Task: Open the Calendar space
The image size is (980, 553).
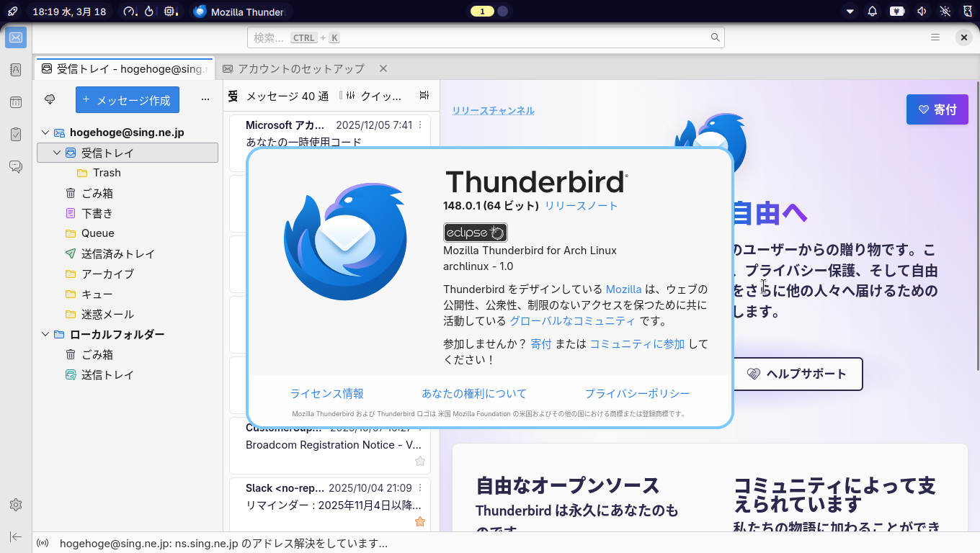Action: pyautogui.click(x=16, y=102)
